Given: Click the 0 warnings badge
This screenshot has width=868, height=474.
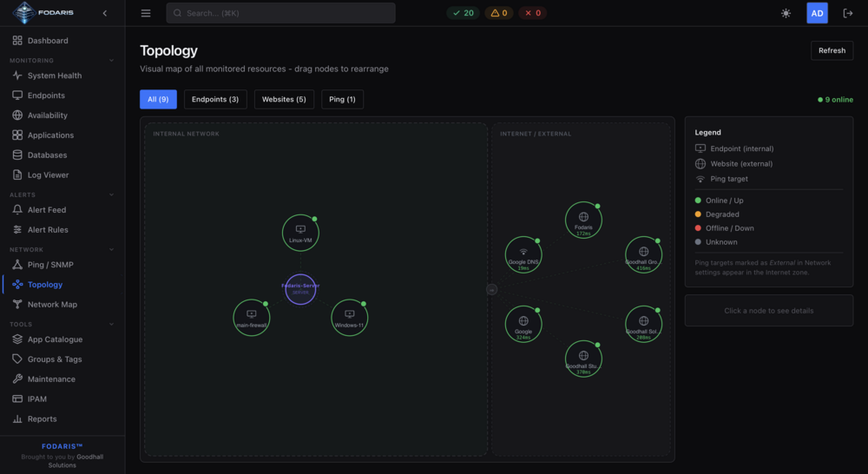Looking at the screenshot, I should tap(499, 13).
